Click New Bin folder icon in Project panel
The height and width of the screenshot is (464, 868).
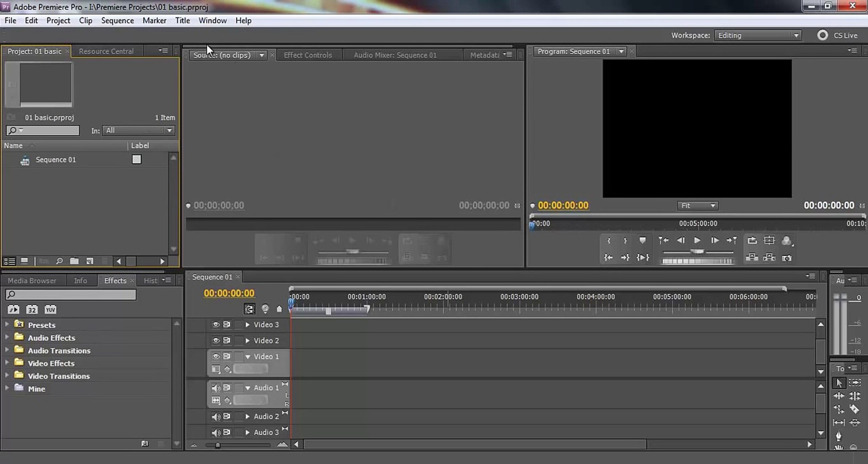point(74,261)
